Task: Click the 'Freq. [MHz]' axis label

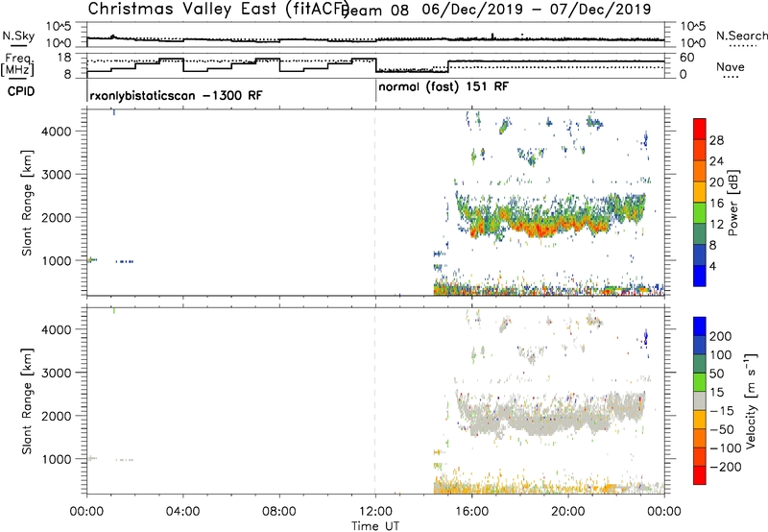Action: 17,65
